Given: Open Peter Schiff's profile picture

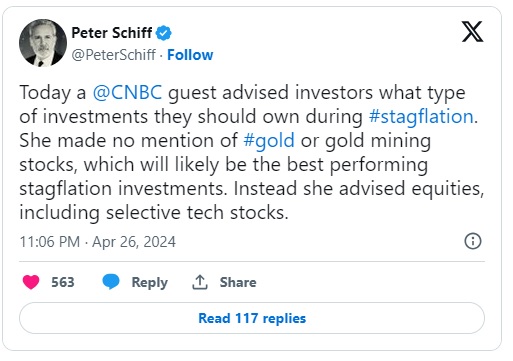Looking at the screenshot, I should (43, 43).
